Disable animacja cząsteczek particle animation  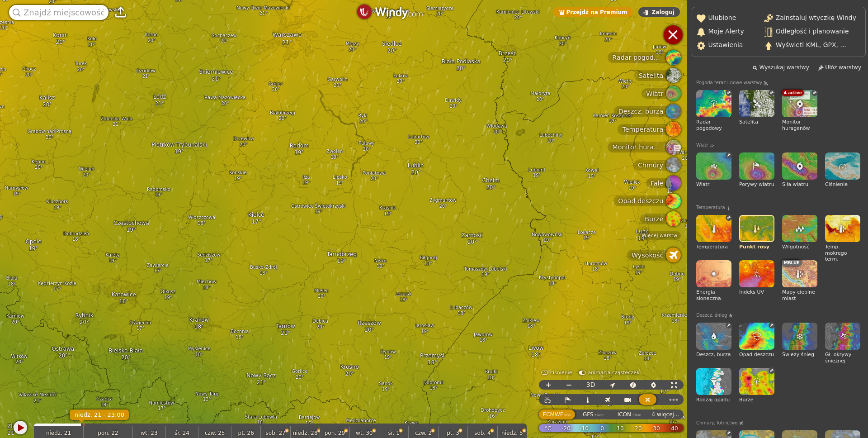(582, 373)
